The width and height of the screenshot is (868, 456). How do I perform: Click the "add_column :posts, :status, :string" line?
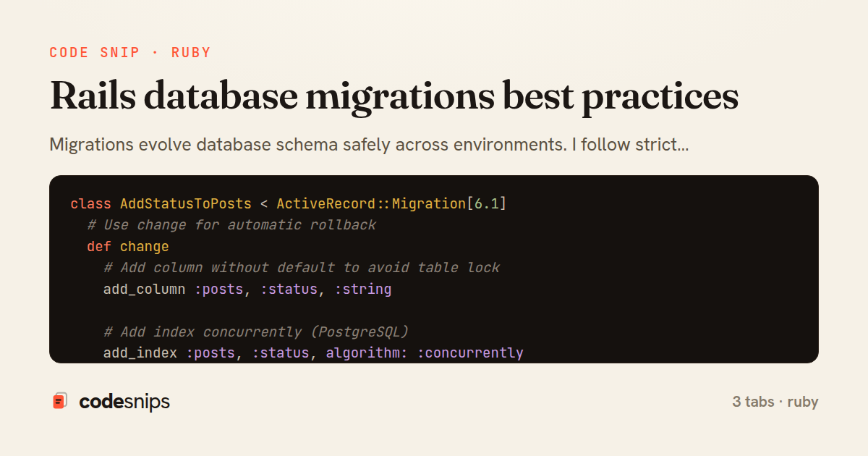tap(247, 290)
